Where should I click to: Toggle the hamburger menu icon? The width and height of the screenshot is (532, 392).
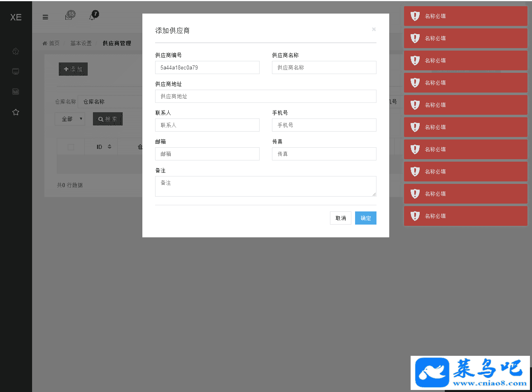45,17
